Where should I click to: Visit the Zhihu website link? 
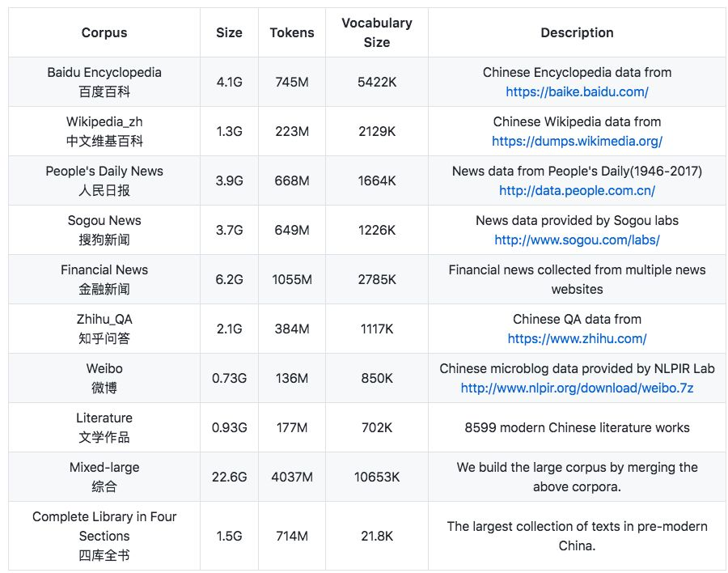pos(577,337)
